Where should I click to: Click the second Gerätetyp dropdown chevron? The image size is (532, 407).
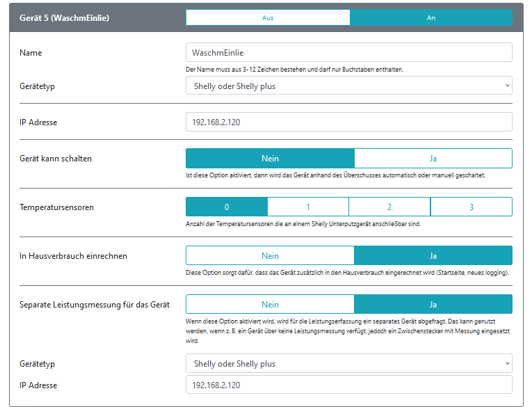point(507,363)
